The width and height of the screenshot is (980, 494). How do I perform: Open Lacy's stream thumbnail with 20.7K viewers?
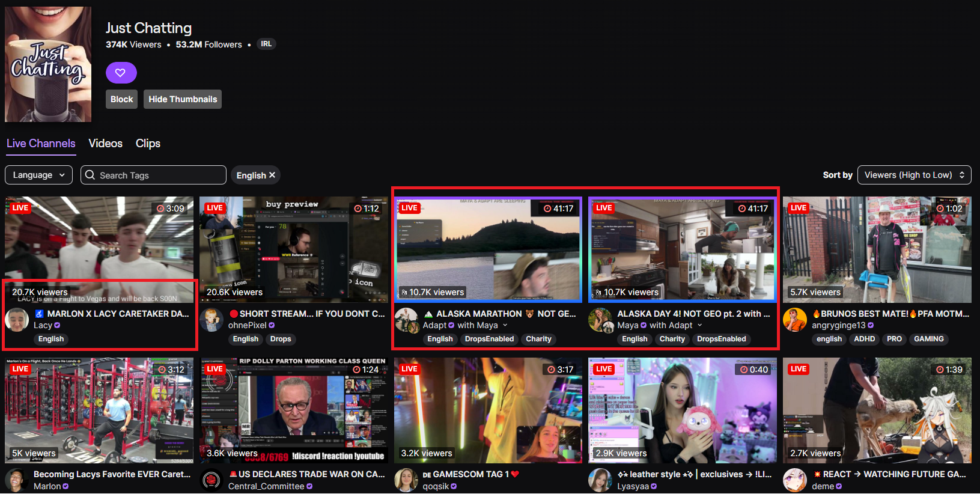tap(99, 249)
